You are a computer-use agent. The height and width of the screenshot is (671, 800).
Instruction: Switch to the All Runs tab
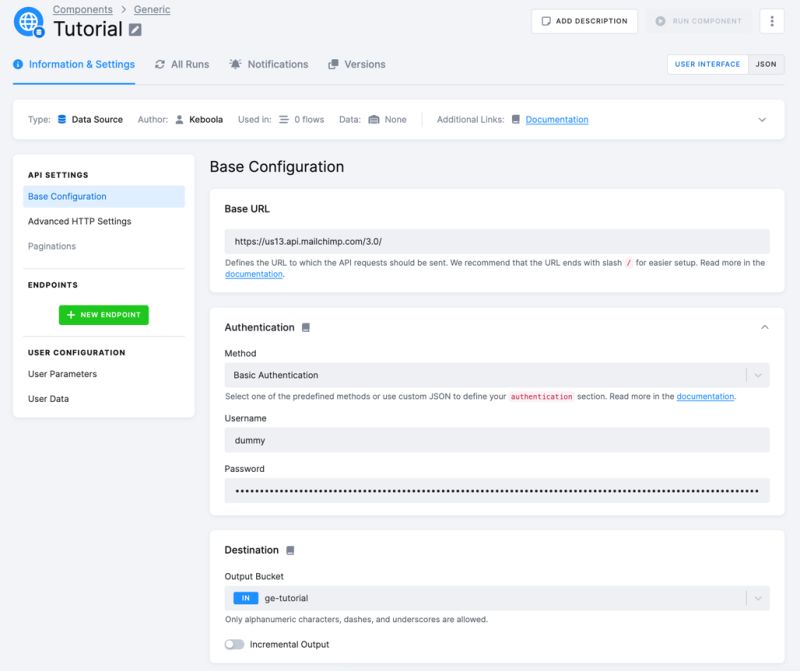[x=185, y=63]
